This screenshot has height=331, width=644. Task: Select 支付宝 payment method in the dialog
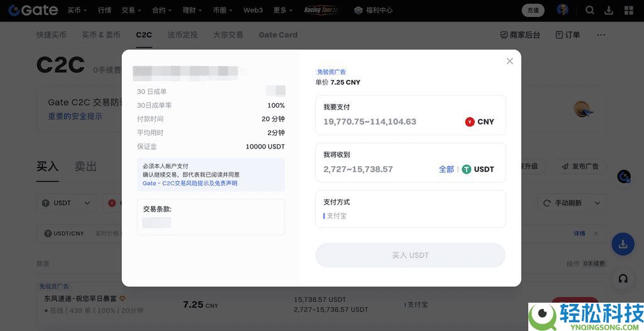tap(335, 216)
